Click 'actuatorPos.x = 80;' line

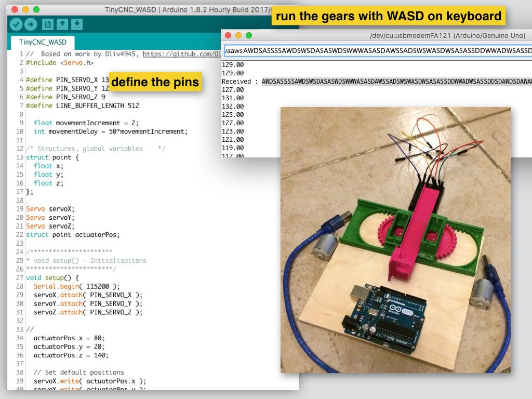[69, 338]
